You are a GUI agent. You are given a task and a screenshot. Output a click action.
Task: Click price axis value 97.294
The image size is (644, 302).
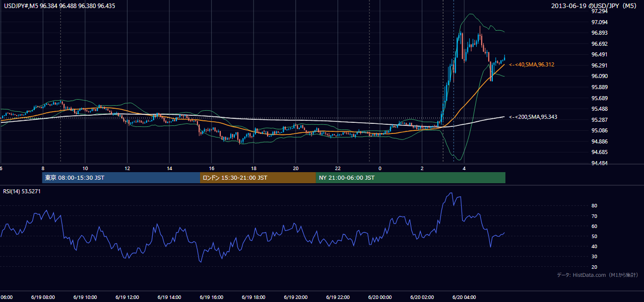[599, 11]
